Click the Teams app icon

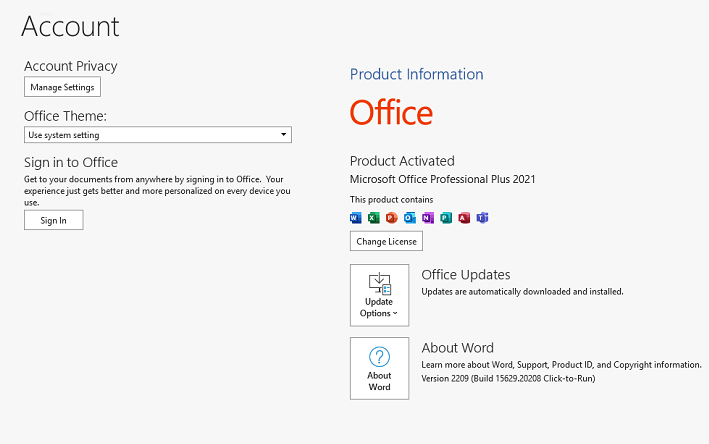(482, 218)
